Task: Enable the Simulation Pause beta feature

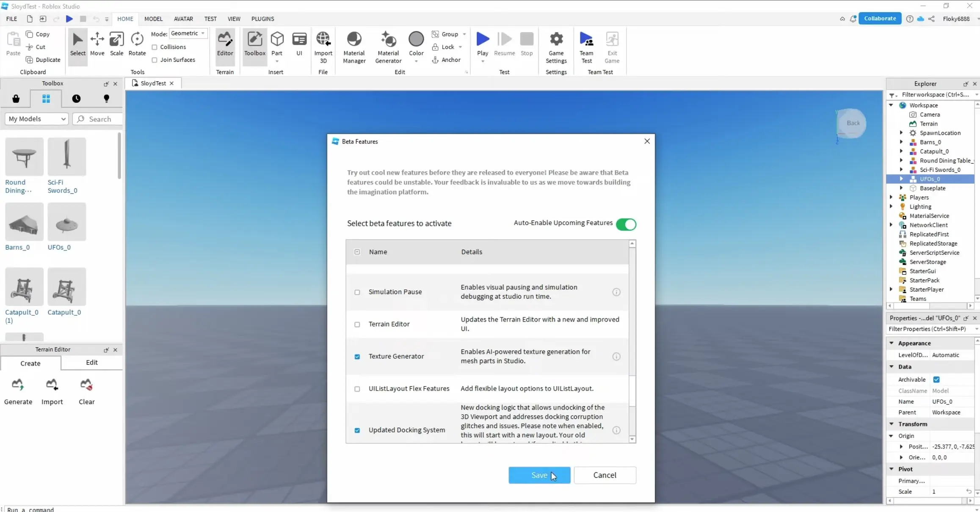Action: [x=357, y=292]
